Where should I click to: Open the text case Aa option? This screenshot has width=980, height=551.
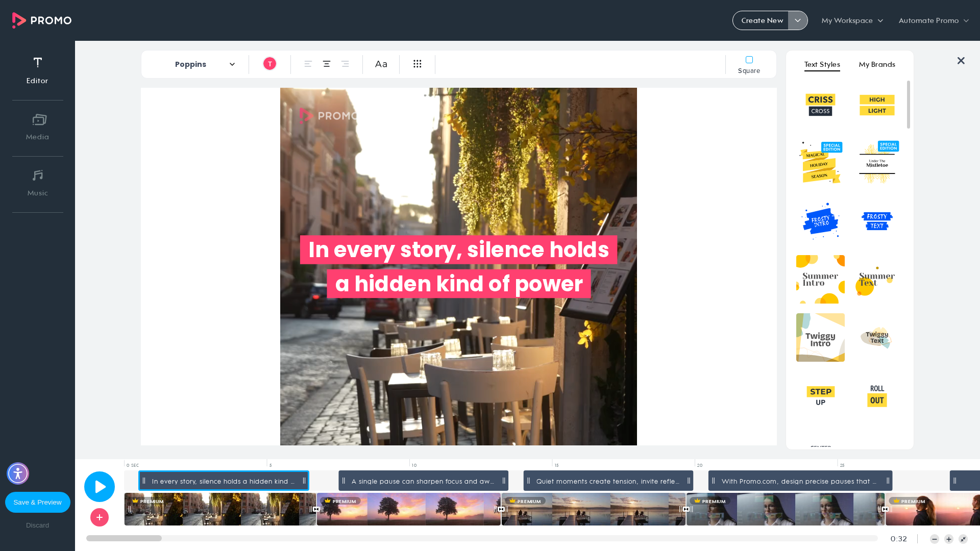[381, 64]
